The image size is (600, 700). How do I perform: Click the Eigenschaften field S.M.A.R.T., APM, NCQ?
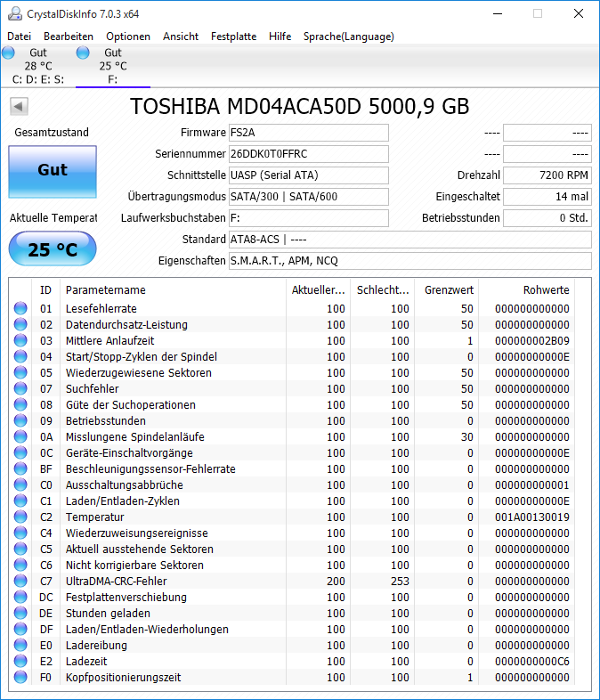pyautogui.click(x=410, y=261)
